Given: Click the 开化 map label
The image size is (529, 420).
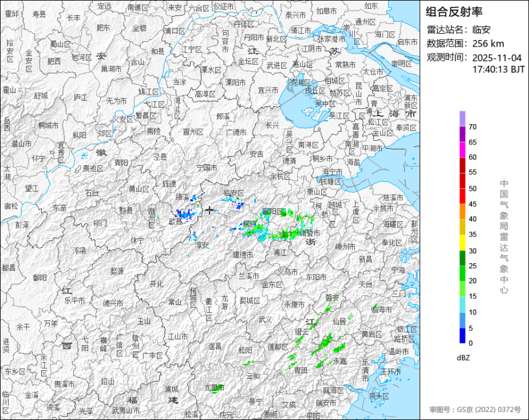Looking at the screenshot, I should pyautogui.click(x=156, y=284).
